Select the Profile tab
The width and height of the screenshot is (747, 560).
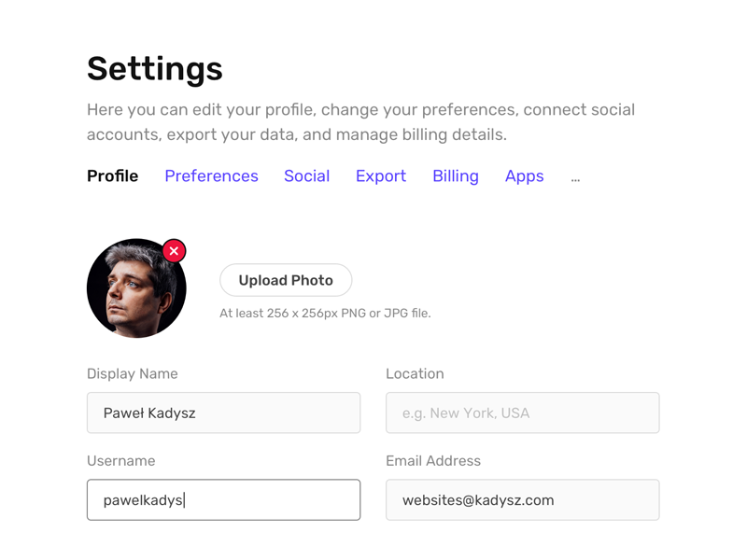click(112, 176)
